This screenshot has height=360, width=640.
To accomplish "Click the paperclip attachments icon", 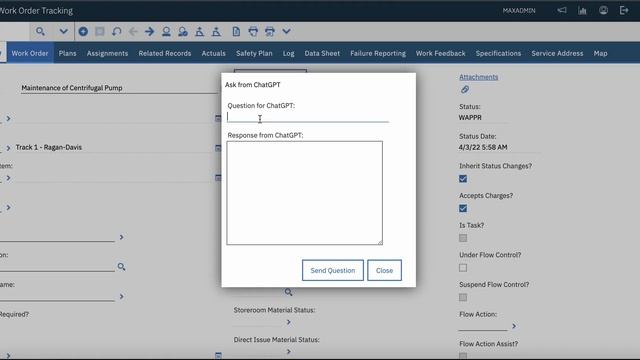I will 464,89.
